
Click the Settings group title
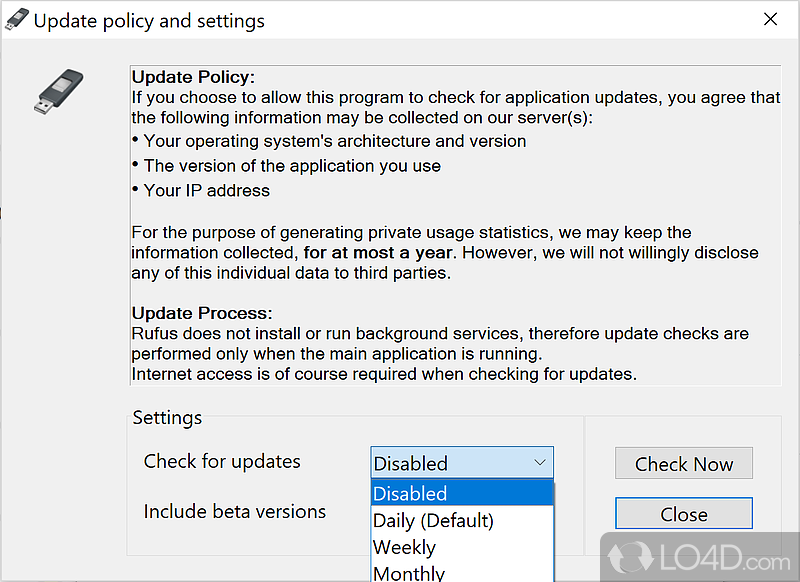click(167, 417)
